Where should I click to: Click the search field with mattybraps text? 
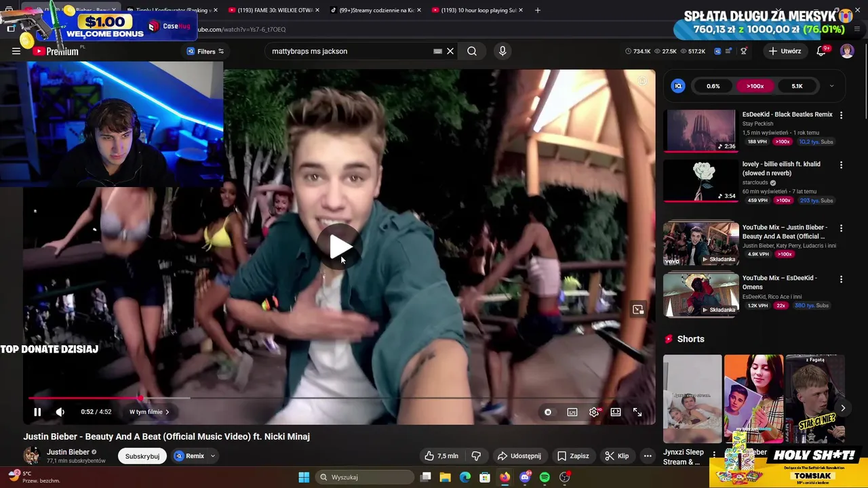[349, 51]
